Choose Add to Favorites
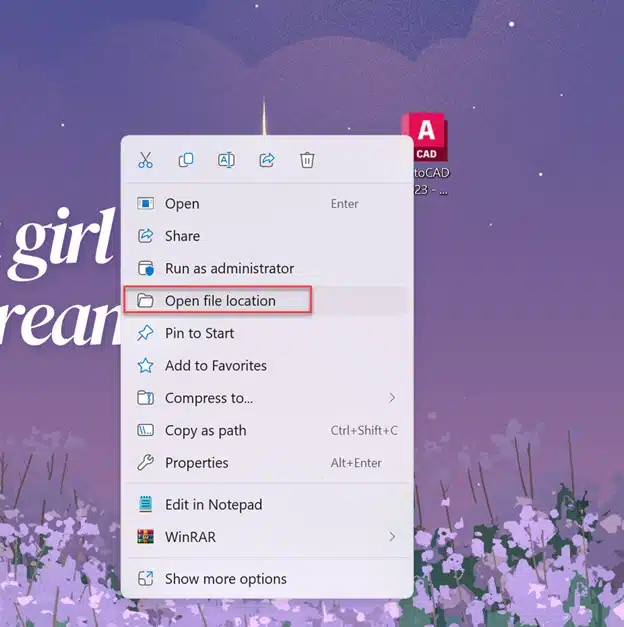Image resolution: width=624 pixels, height=627 pixels. pyautogui.click(x=215, y=366)
